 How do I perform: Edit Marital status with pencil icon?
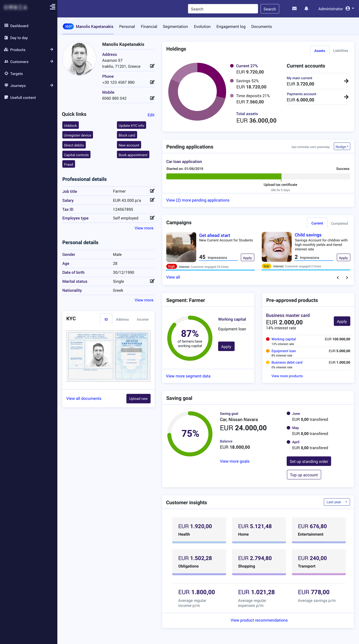[x=152, y=281]
